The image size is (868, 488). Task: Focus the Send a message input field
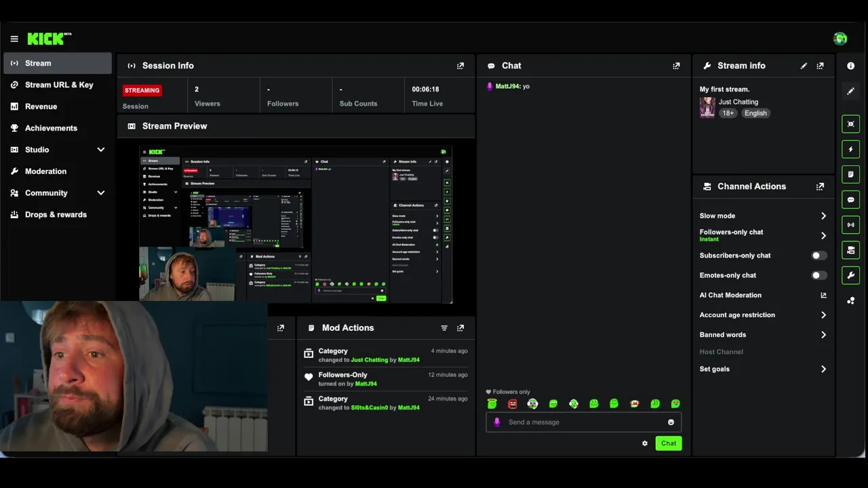coord(583,422)
